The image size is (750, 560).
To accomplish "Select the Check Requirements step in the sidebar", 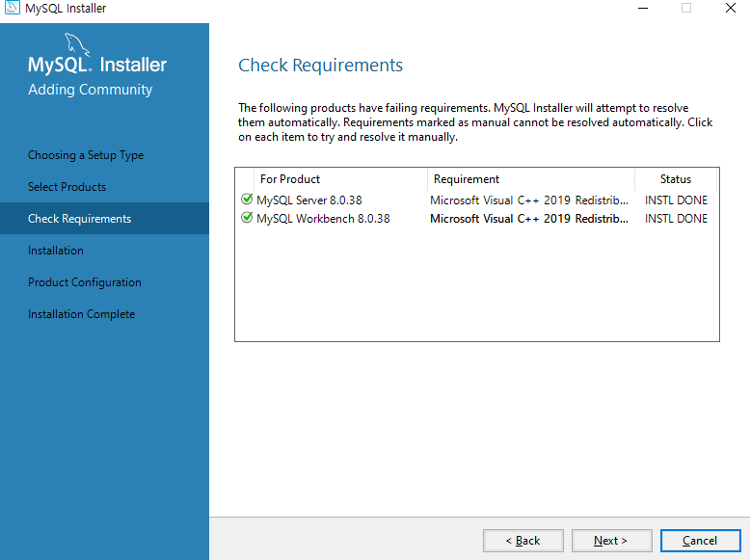I will 104,219.
